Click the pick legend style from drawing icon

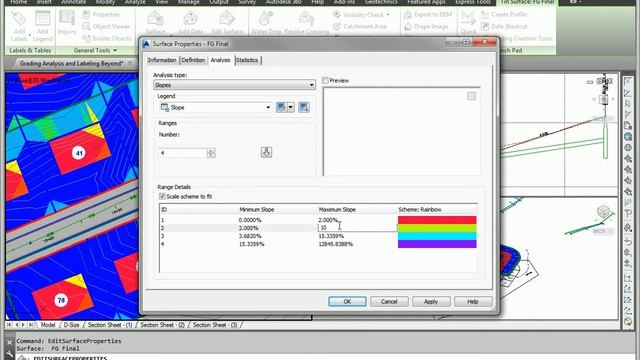click(304, 107)
